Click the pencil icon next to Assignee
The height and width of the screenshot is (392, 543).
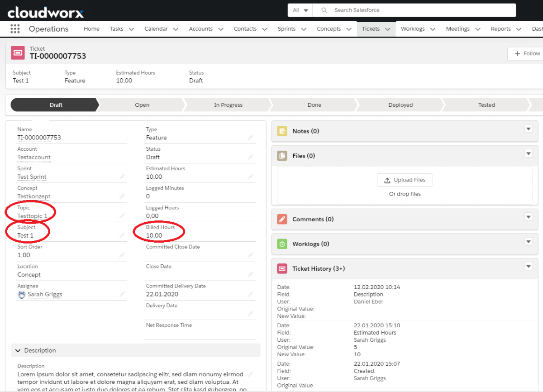click(122, 294)
